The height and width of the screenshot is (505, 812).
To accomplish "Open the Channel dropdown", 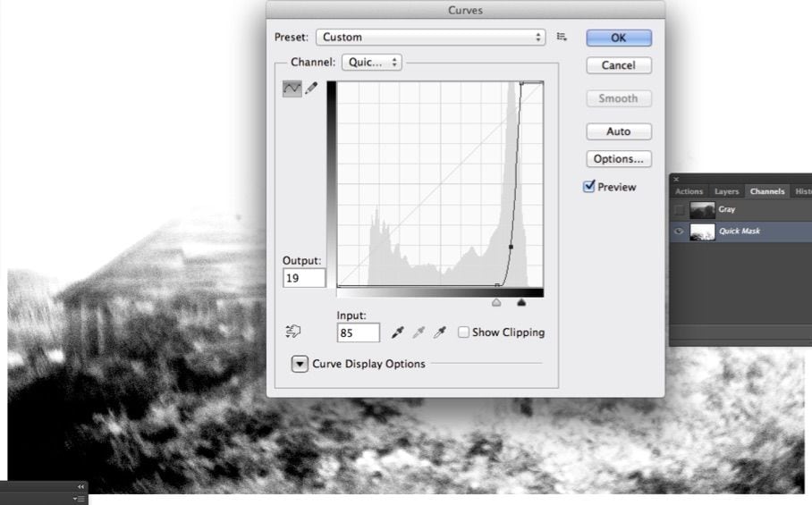I will (371, 63).
